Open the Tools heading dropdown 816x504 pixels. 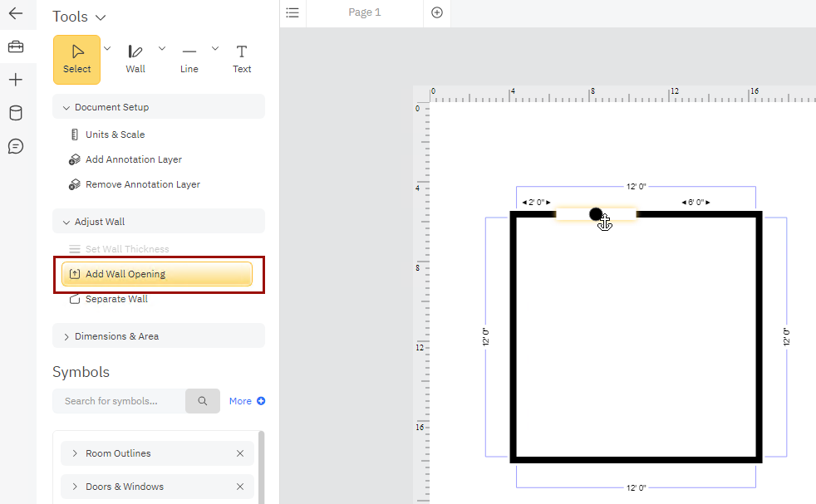click(x=101, y=17)
